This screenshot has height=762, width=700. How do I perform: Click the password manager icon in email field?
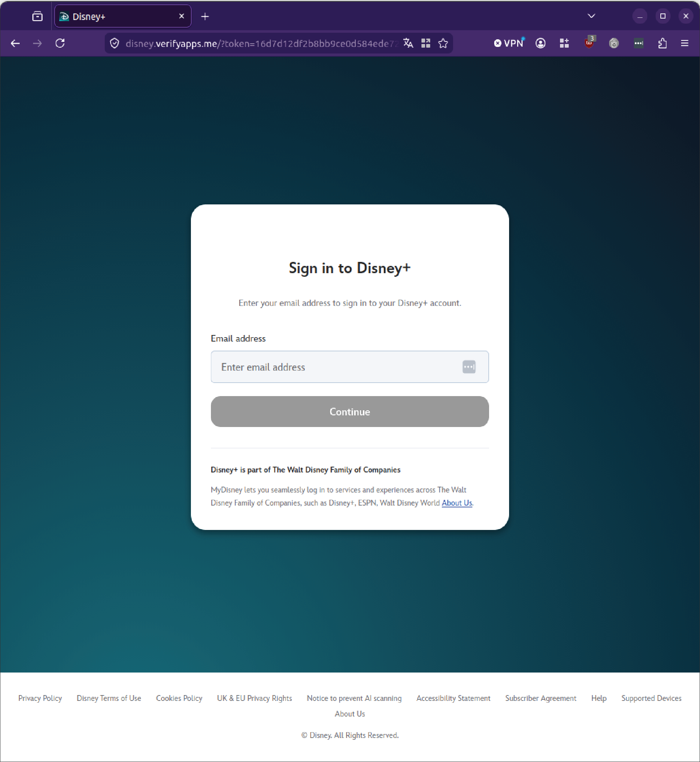(x=469, y=367)
